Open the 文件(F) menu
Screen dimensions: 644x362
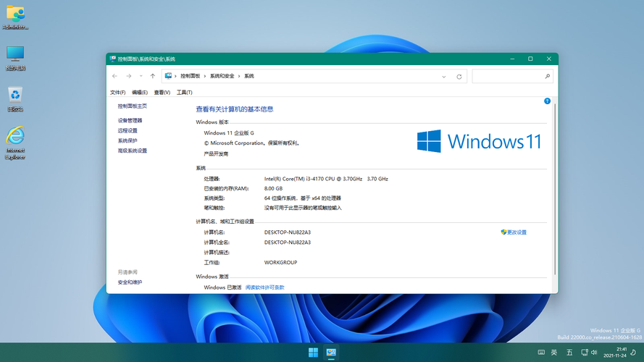point(118,93)
